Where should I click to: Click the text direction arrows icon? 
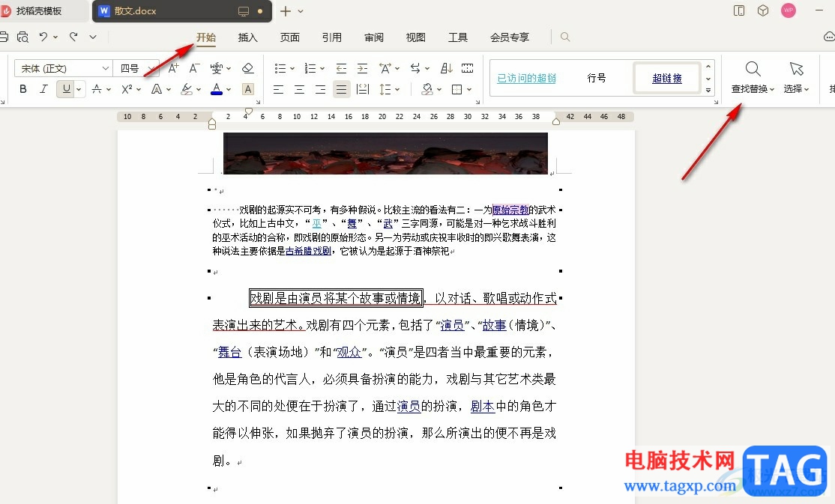click(x=415, y=68)
